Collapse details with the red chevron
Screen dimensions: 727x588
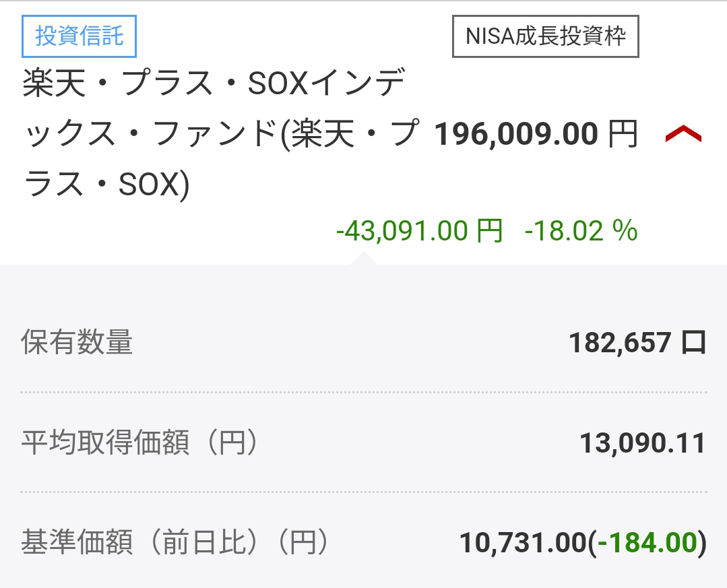point(683,135)
